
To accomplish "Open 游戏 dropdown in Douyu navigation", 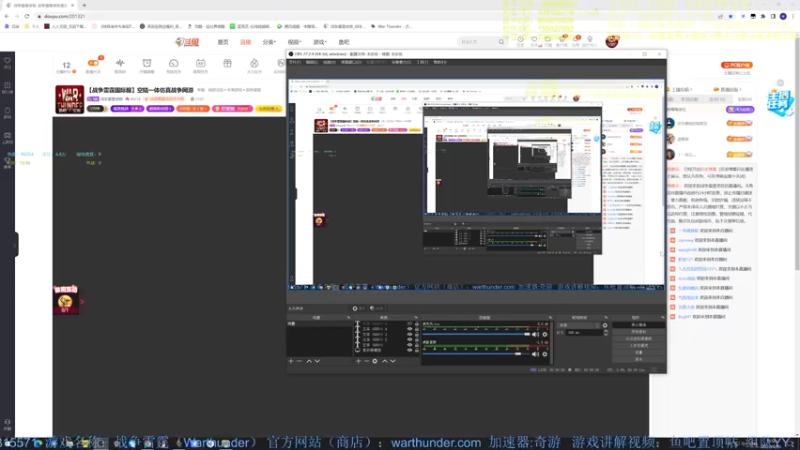I will tap(319, 42).
